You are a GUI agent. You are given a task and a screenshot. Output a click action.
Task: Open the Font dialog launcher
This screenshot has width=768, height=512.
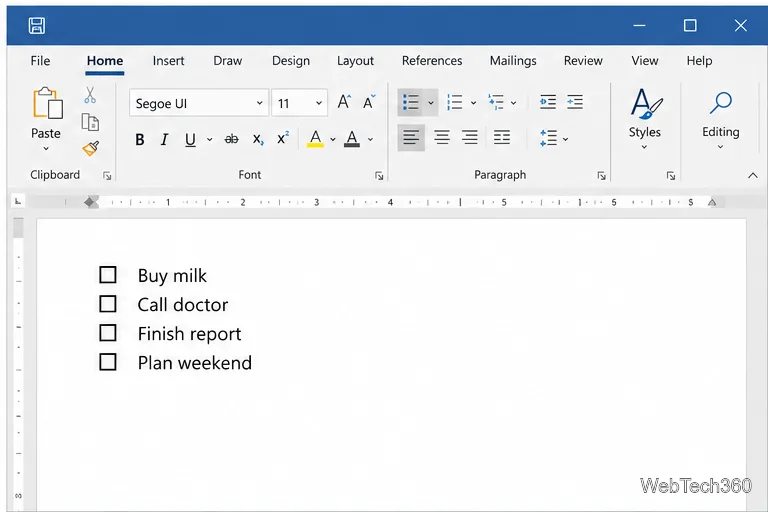click(379, 176)
